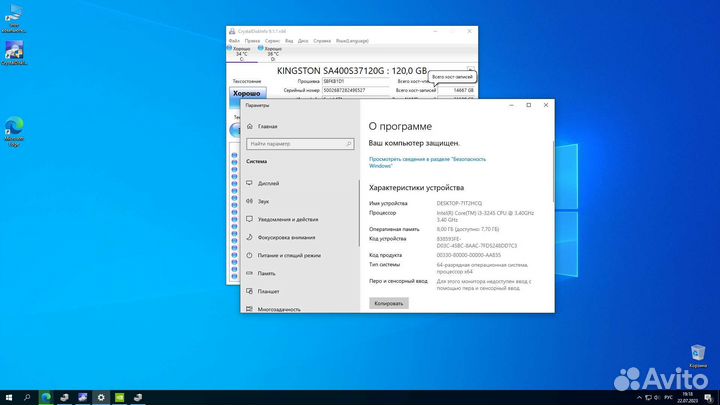Open the taskbar clock and date

point(687,398)
